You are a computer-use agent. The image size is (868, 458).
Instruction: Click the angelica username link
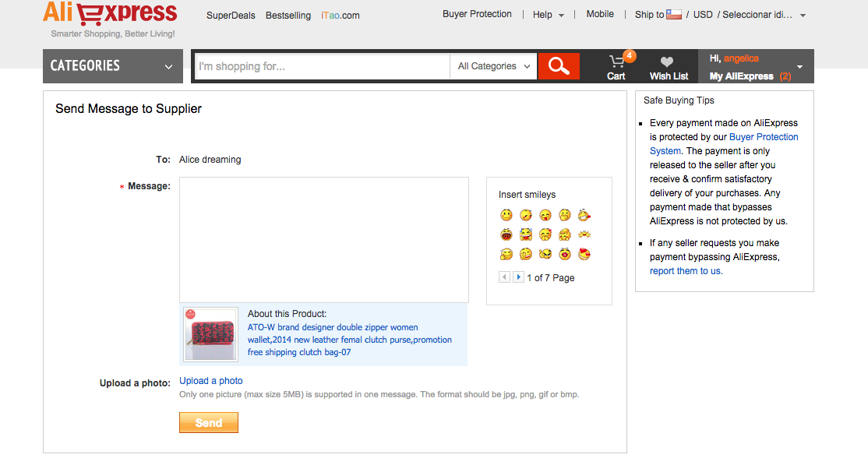point(741,58)
